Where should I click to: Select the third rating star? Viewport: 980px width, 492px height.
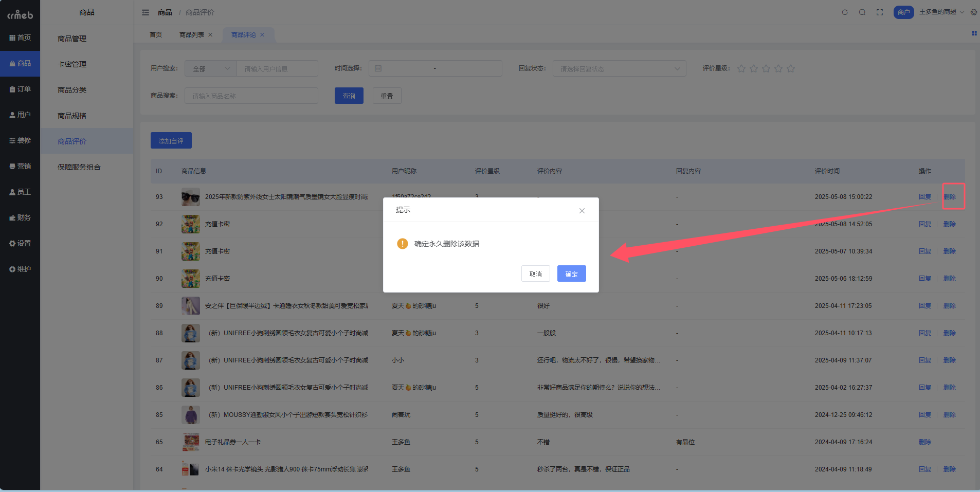point(766,68)
